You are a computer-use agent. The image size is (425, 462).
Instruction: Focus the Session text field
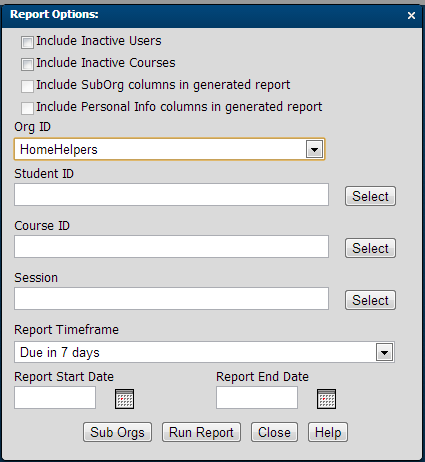(171, 298)
